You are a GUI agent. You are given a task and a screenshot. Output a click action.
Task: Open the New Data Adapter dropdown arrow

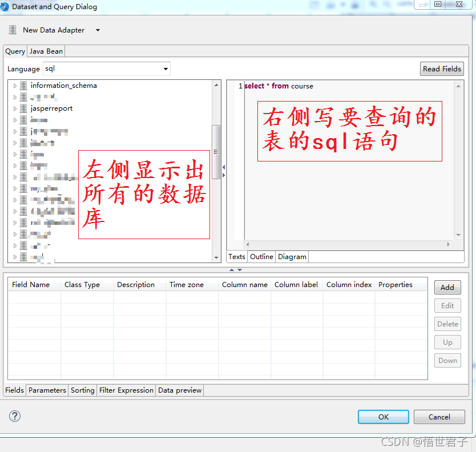click(x=97, y=30)
